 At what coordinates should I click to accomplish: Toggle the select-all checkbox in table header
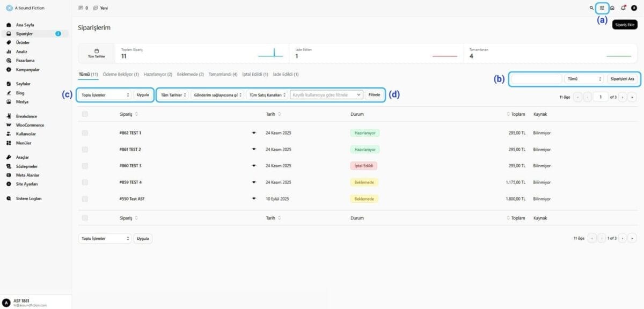85,114
